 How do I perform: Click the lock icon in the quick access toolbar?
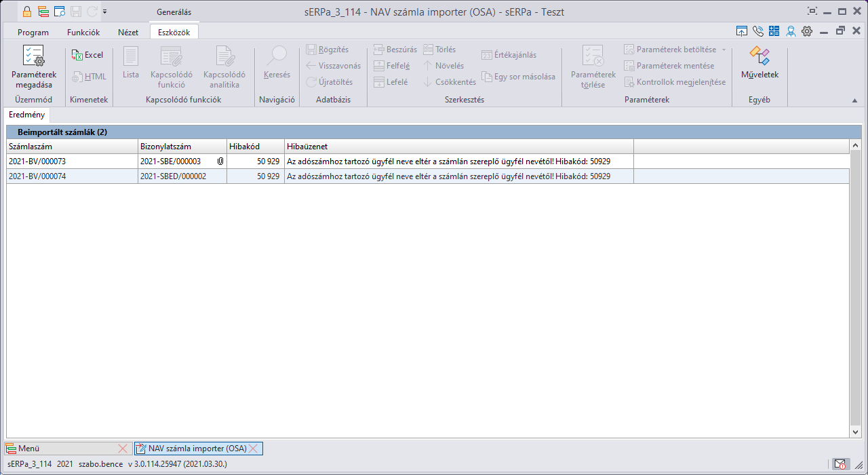(26, 12)
